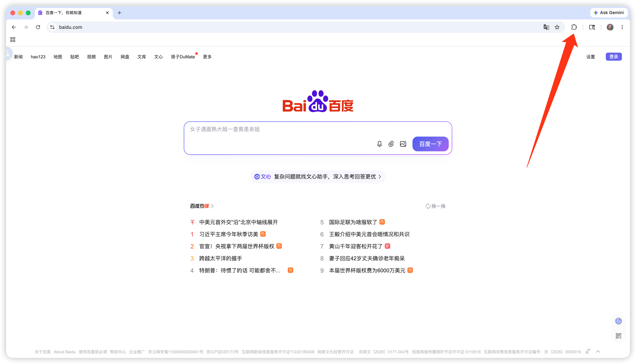Viewport: 636px width, 364px height.
Task: Open the apps grid in bookmarks bar
Action: coord(13,40)
